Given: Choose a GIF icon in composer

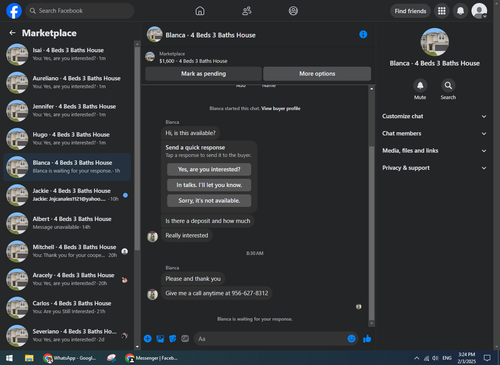Looking at the screenshot, I should click(185, 339).
